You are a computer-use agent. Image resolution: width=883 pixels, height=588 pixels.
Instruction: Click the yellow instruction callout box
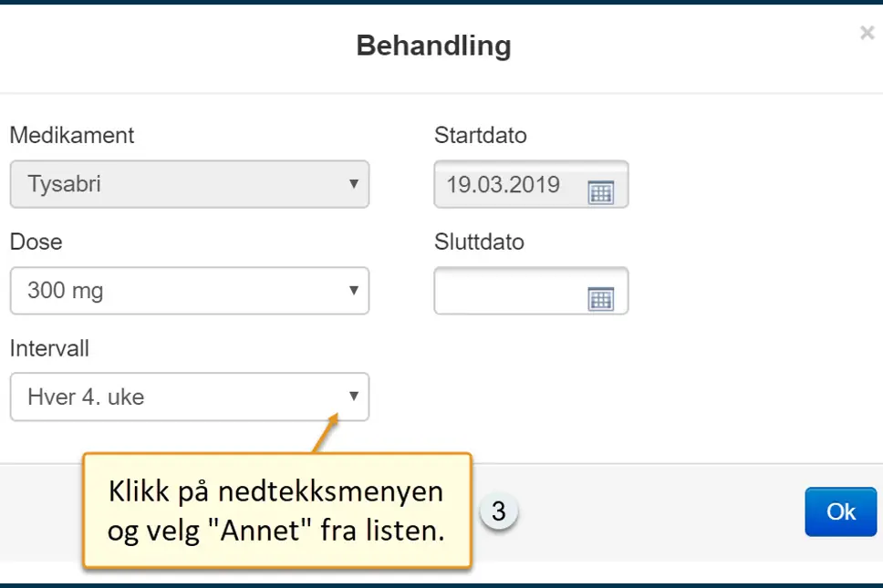tap(276, 511)
